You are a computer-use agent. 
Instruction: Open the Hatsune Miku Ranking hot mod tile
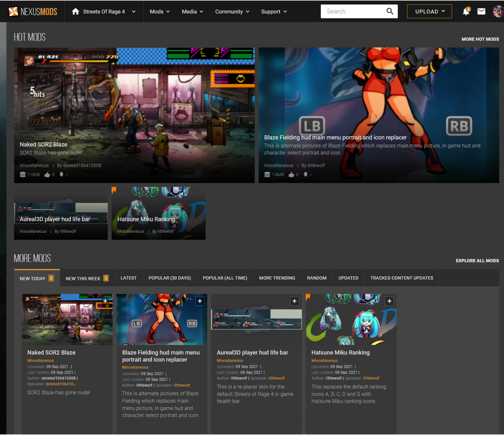click(158, 213)
